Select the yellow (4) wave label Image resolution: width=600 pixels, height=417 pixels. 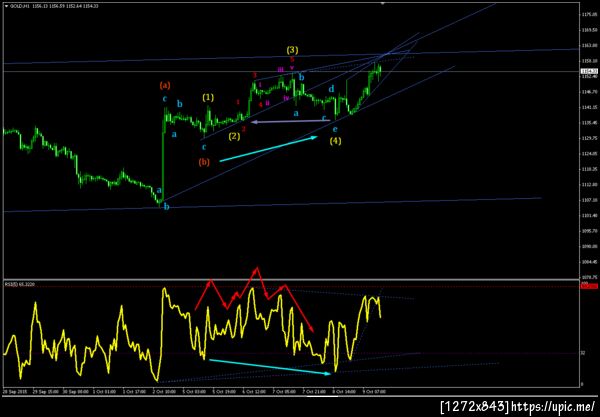[335, 141]
